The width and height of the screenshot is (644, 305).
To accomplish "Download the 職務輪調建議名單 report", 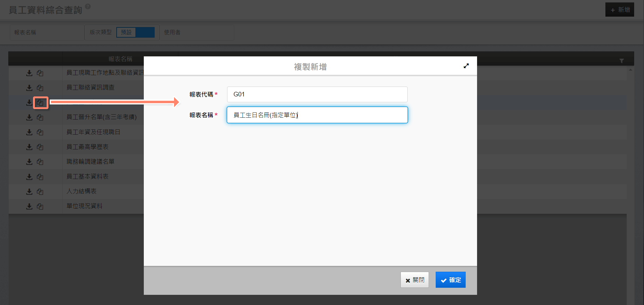I will [29, 162].
